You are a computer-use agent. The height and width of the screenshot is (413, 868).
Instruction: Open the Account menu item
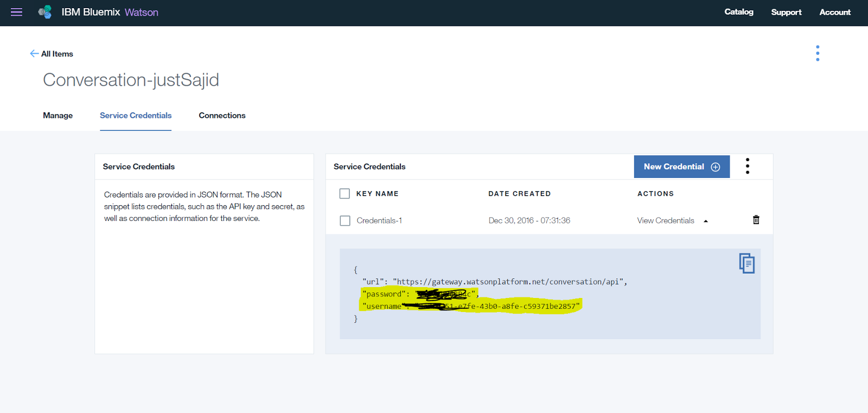pos(835,12)
